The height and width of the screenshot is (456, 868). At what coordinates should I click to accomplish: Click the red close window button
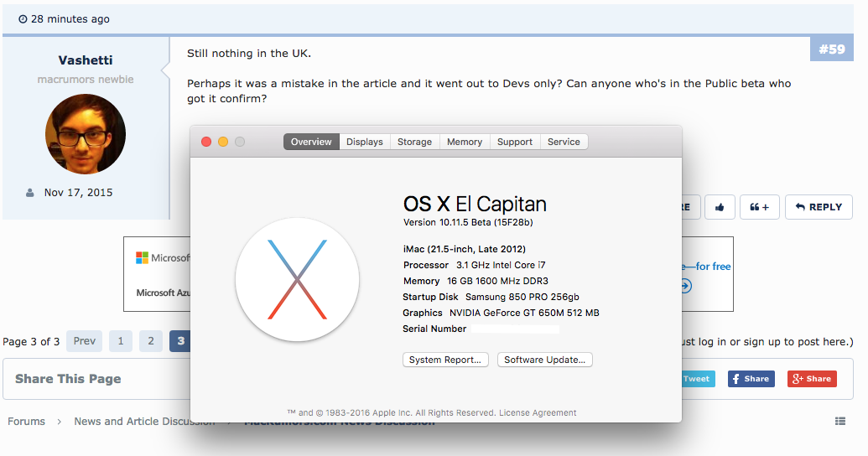coord(206,142)
